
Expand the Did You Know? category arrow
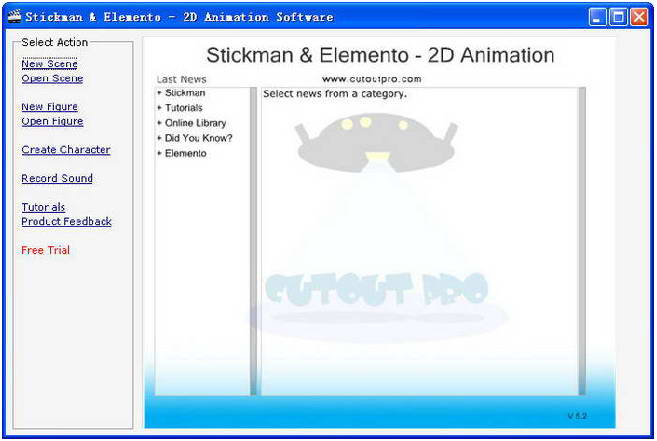click(x=159, y=138)
